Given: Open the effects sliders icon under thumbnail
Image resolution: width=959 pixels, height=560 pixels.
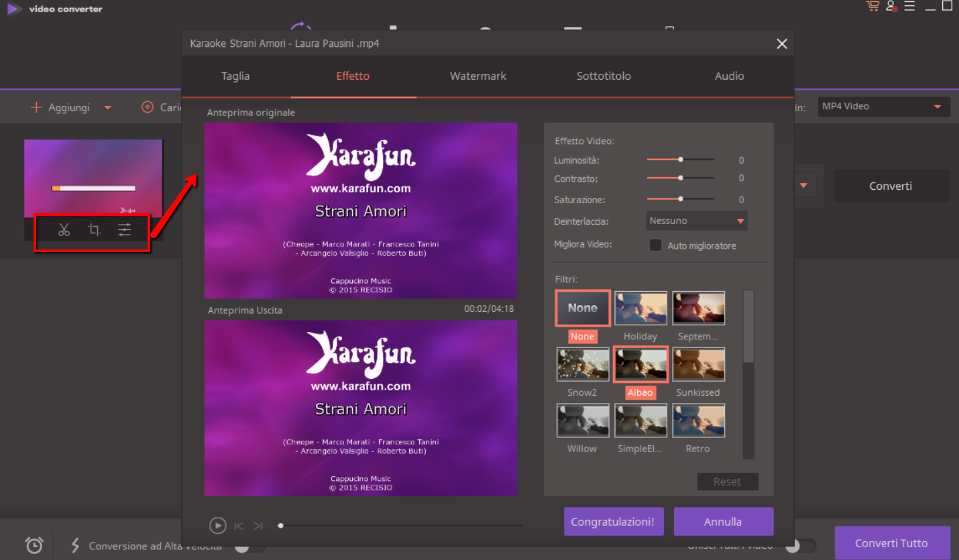Looking at the screenshot, I should (x=125, y=230).
